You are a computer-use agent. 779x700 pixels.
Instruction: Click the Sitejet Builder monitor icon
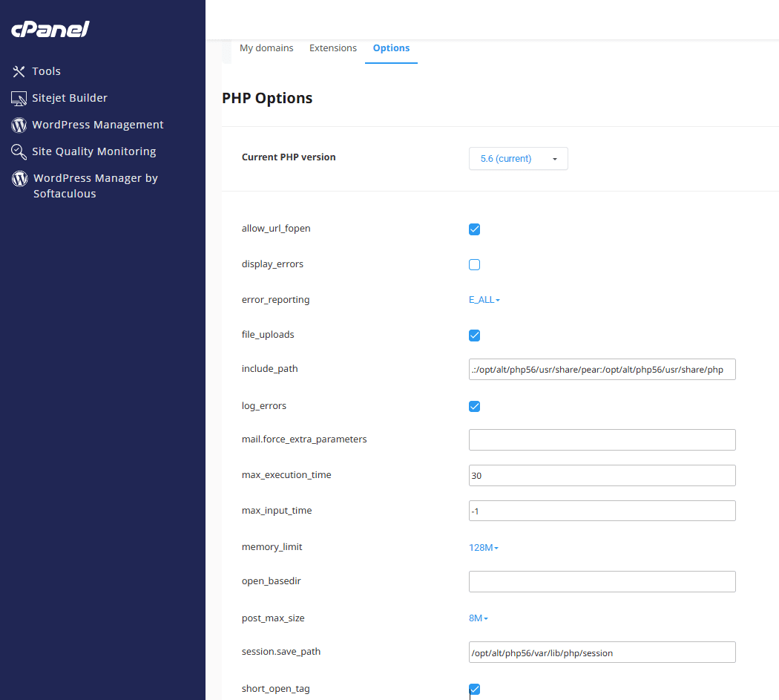point(19,98)
